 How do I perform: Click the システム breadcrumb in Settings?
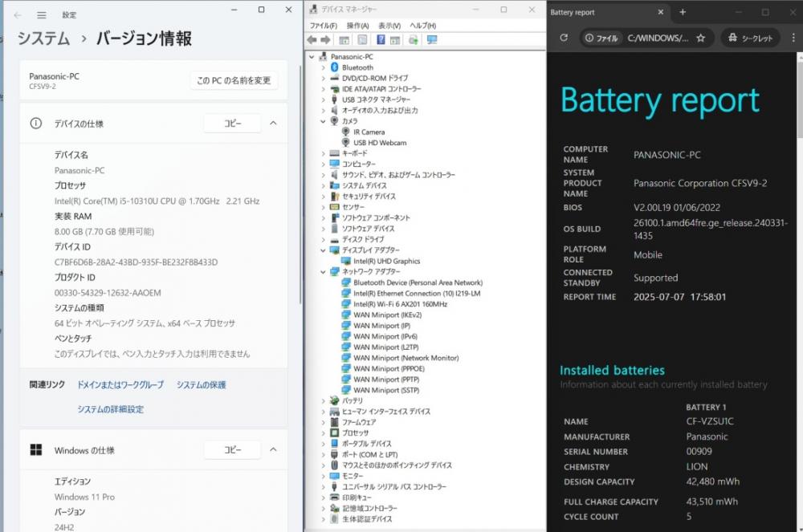click(43, 39)
